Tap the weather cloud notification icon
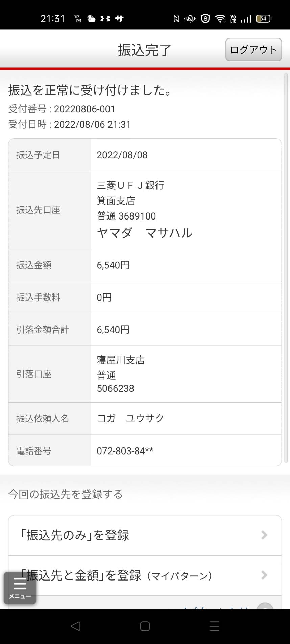The height and width of the screenshot is (644, 290). click(91, 19)
